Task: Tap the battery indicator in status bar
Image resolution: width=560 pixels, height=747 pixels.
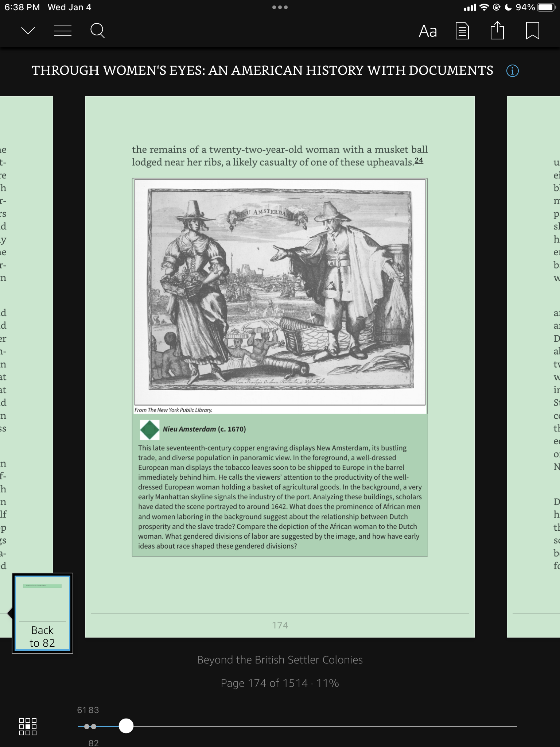Action: pyautogui.click(x=546, y=7)
